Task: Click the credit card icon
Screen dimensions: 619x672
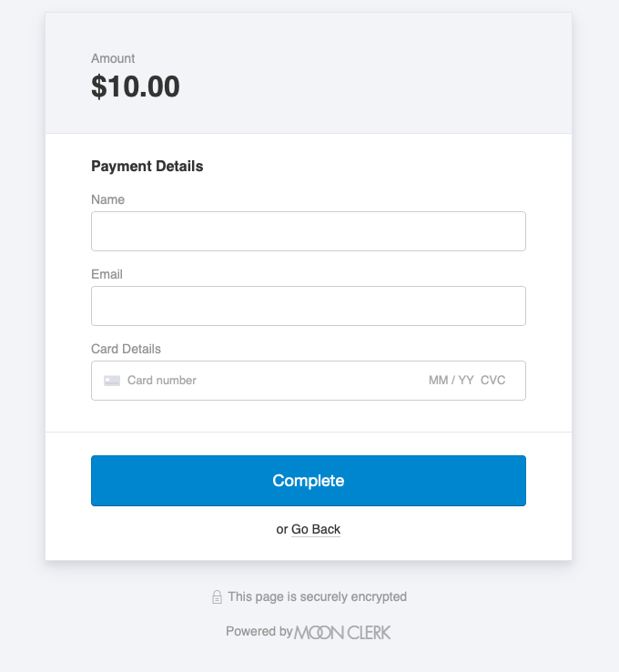Action: [112, 381]
